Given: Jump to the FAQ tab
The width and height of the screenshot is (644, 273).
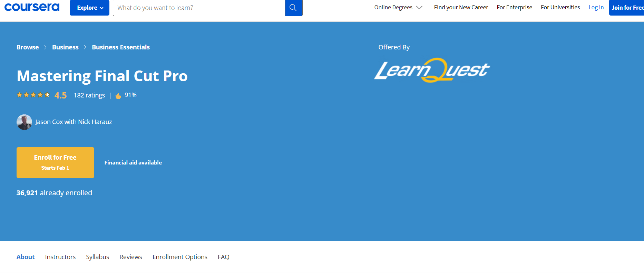Looking at the screenshot, I should click(x=224, y=257).
